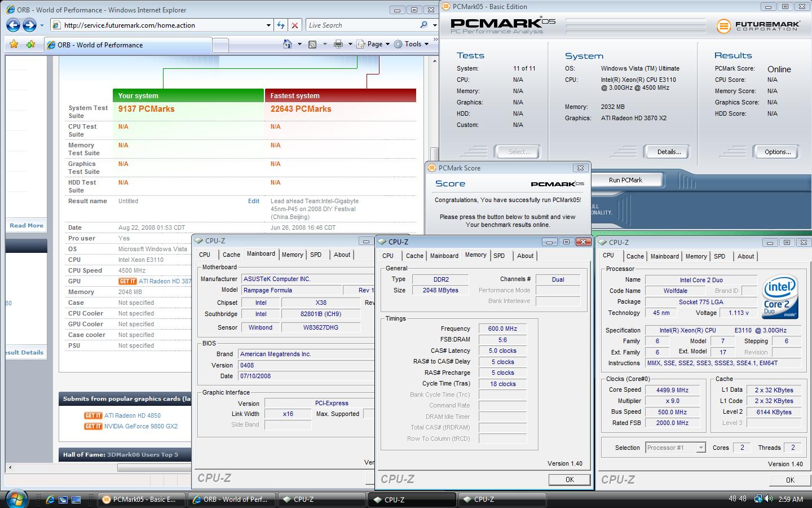Click the 22643 PCMarks fastest score text
Screen dimensions: 812x508
coord(301,109)
